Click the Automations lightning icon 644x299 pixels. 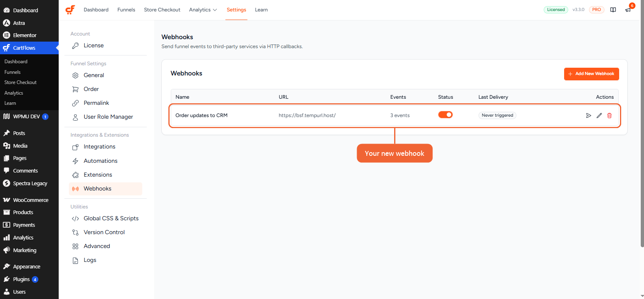point(75,161)
